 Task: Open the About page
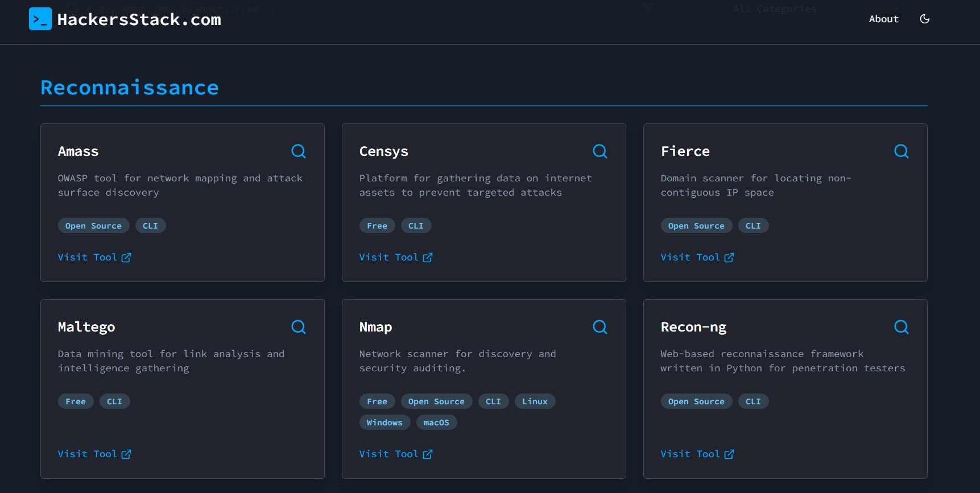(883, 19)
